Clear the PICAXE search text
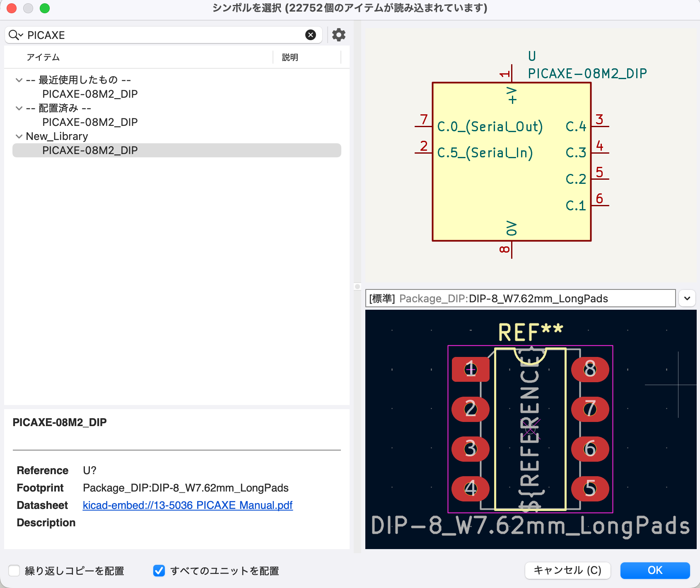The width and height of the screenshot is (700, 588). (x=311, y=35)
